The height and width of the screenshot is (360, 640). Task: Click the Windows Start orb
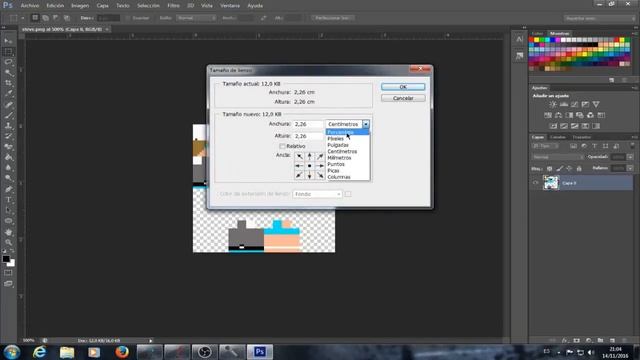click(x=12, y=352)
